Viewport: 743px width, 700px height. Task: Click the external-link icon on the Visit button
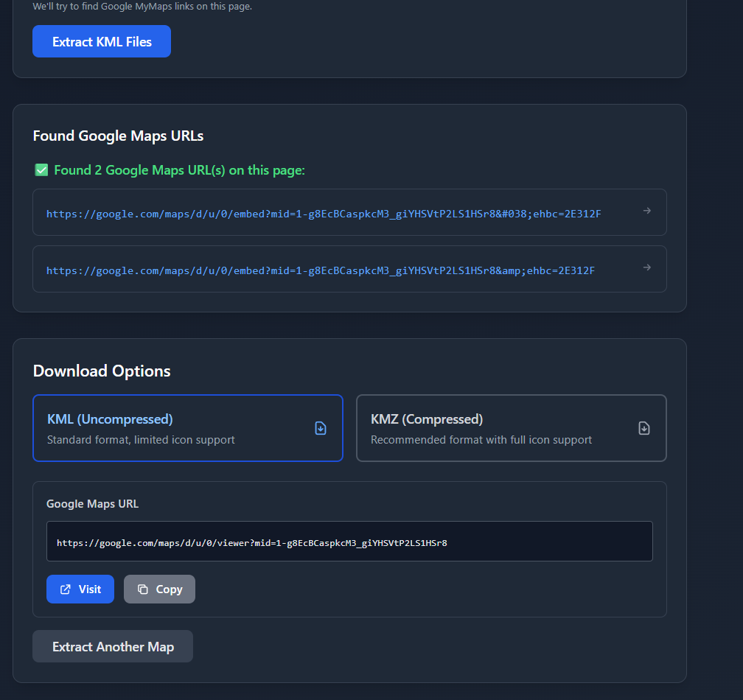pos(66,589)
